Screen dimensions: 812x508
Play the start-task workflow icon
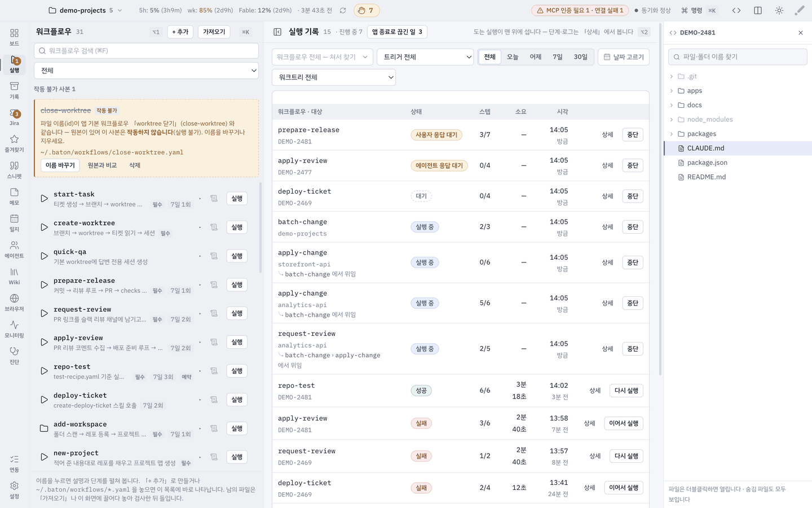click(44, 199)
